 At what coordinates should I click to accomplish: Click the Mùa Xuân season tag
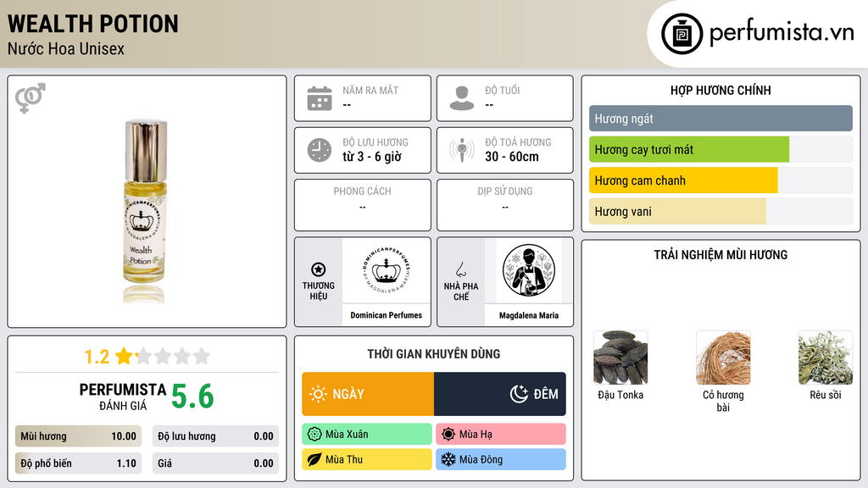tap(367, 435)
